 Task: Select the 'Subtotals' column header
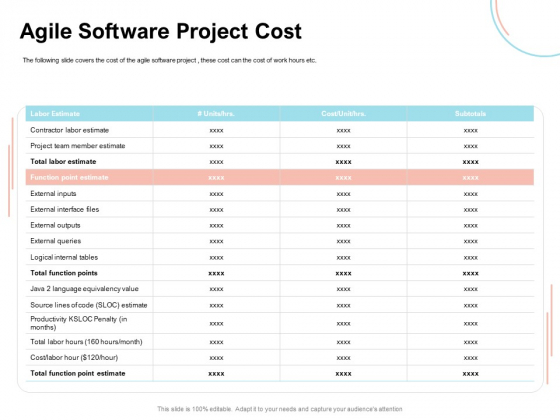[470, 114]
